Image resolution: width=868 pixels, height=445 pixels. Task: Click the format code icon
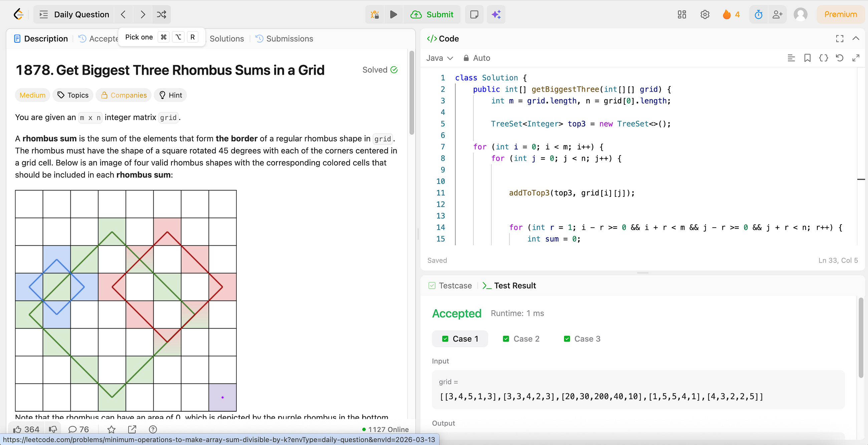pyautogui.click(x=791, y=58)
